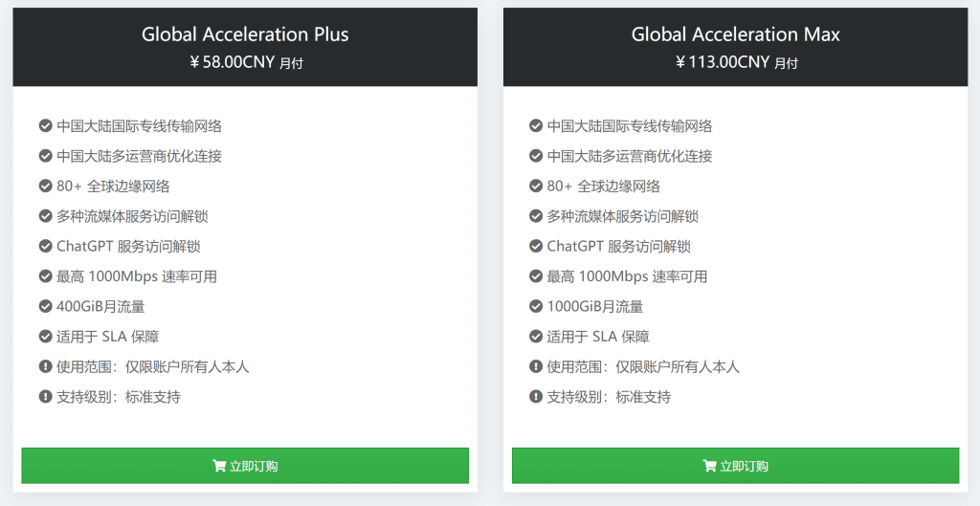Click check icon beside Plus 中国大陆国际专线传输网络
Screen dimensions: 980x506
[45, 125]
